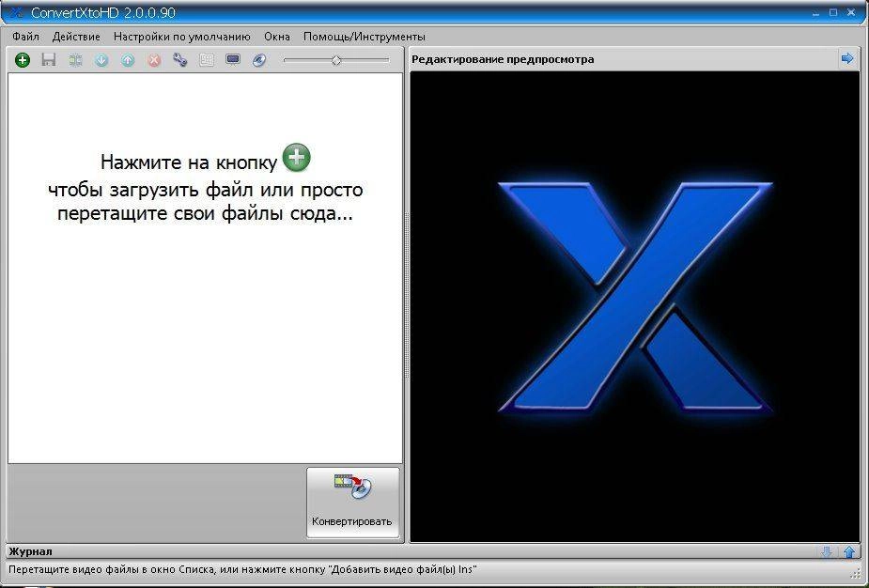This screenshot has height=588, width=869.
Task: Click the status bar log message text
Action: tap(242, 569)
